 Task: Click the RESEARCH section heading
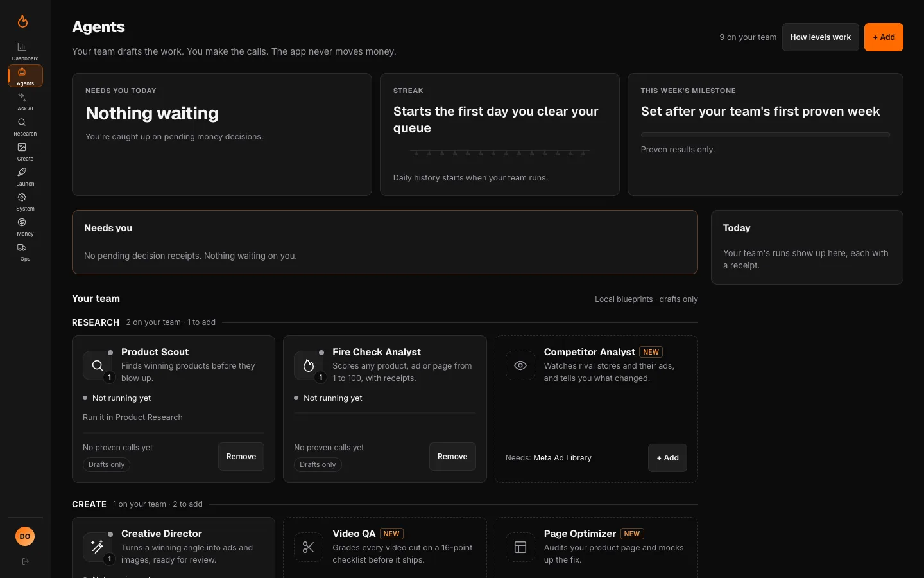[96, 322]
